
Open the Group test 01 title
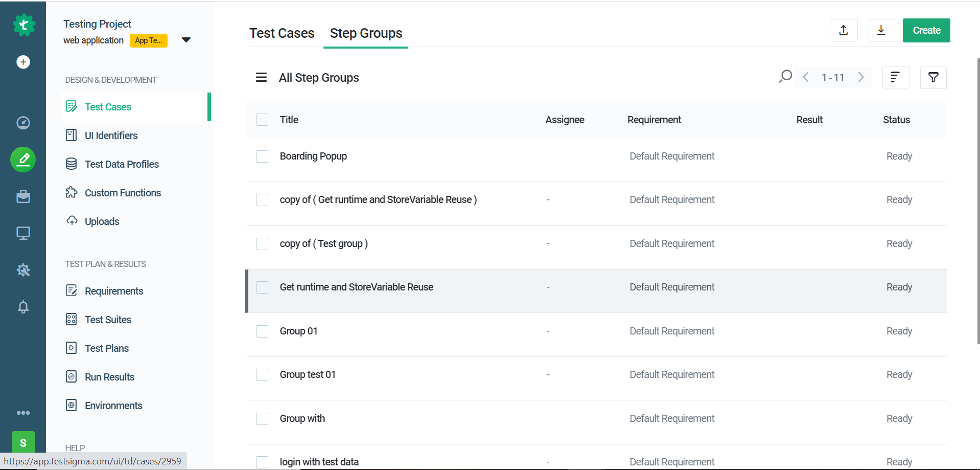coord(308,374)
